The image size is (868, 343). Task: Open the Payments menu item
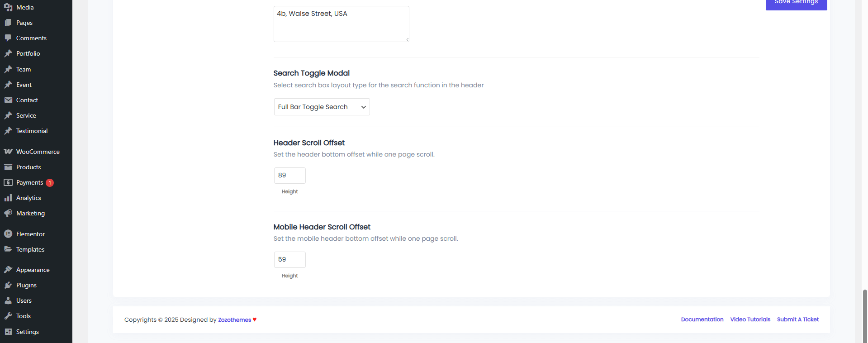coord(29,182)
